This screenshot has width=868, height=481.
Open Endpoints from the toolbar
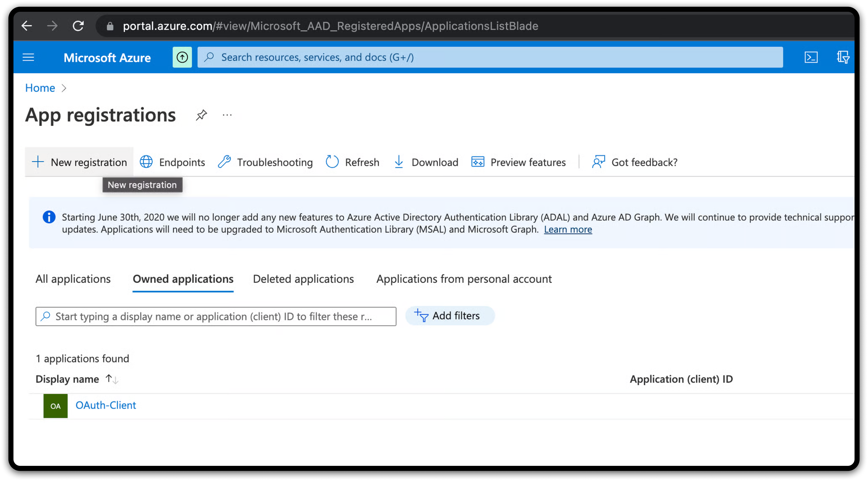click(x=172, y=162)
